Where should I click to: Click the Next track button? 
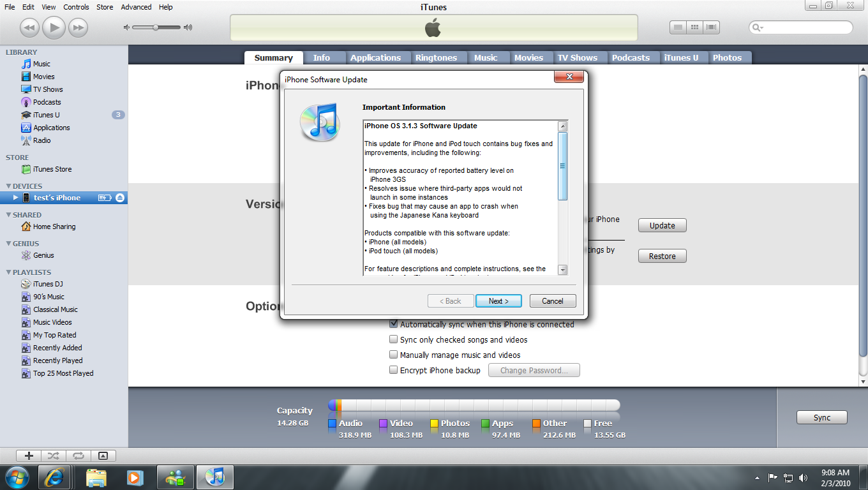(x=78, y=27)
